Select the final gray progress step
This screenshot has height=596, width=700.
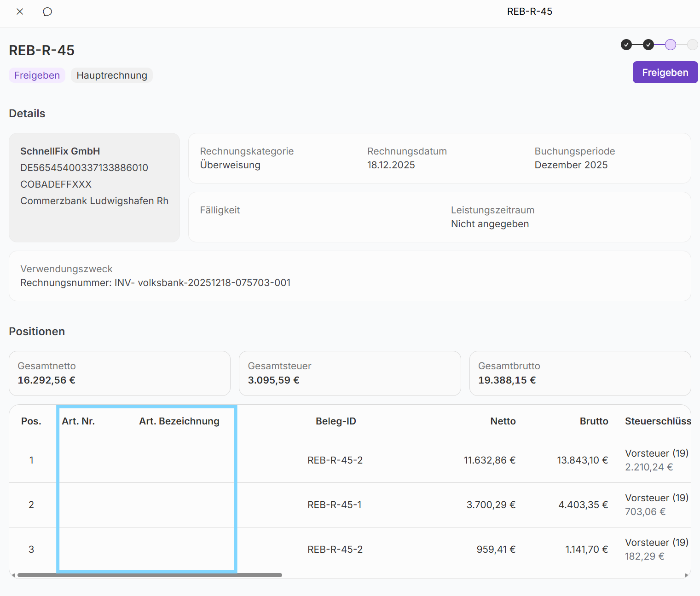coord(692,45)
